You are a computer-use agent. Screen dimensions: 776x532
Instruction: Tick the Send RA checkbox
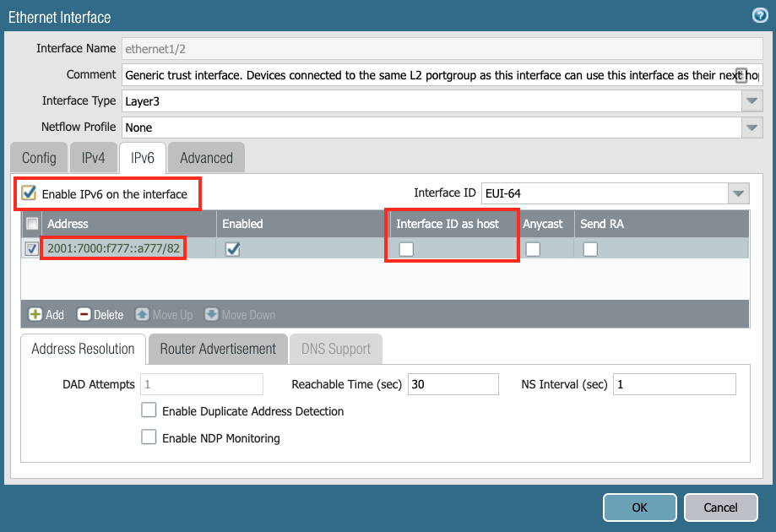[590, 249]
